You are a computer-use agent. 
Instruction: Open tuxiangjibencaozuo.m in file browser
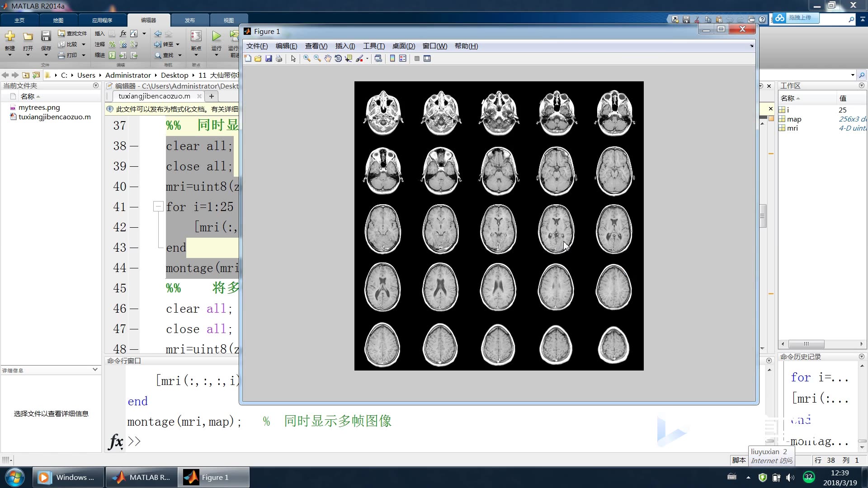[x=54, y=117]
